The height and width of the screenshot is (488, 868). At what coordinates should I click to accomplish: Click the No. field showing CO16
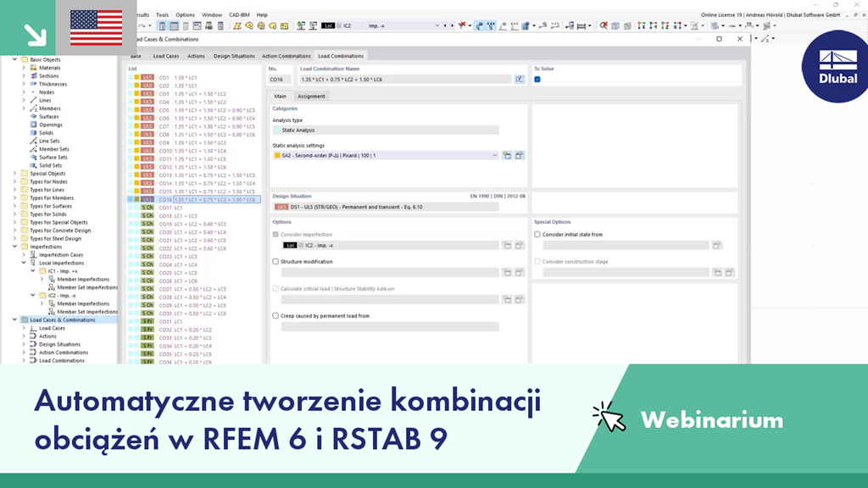[x=280, y=80]
